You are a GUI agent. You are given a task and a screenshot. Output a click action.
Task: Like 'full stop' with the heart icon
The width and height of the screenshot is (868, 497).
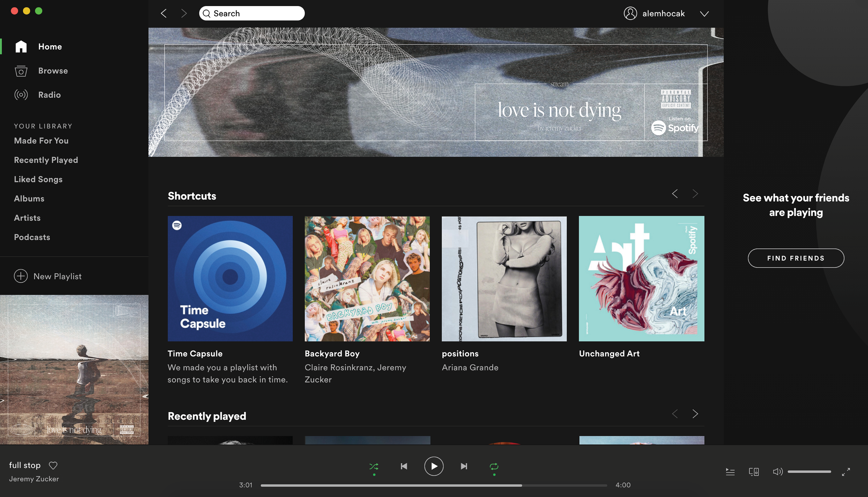point(53,465)
